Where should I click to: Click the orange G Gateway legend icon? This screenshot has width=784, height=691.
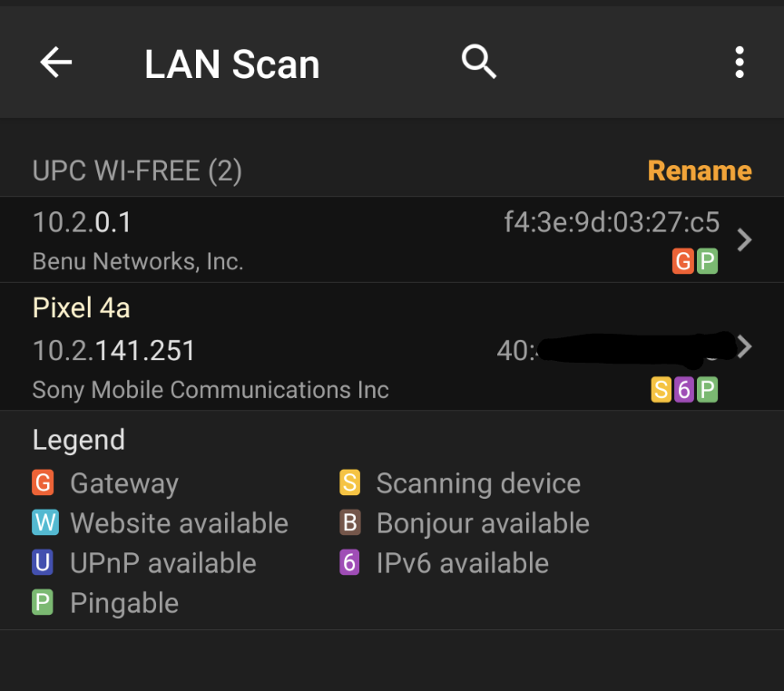[43, 482]
